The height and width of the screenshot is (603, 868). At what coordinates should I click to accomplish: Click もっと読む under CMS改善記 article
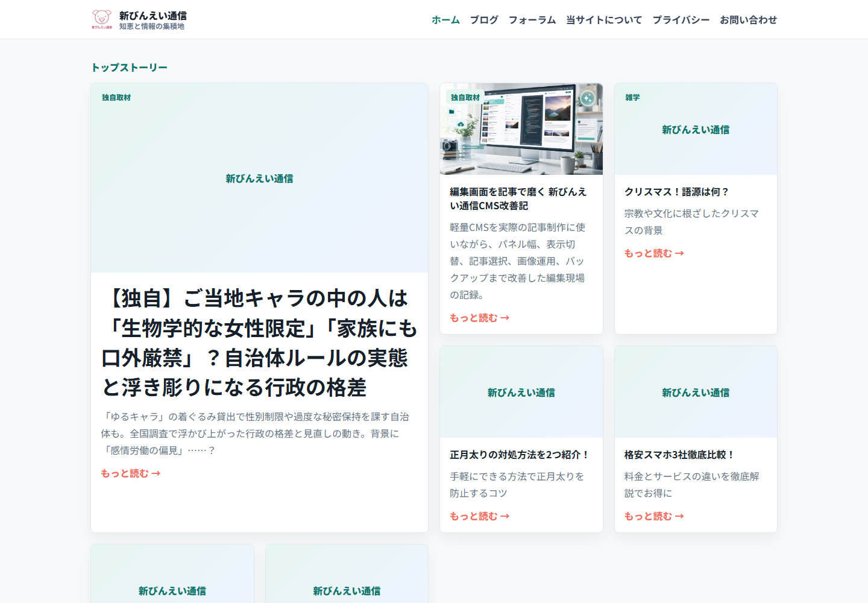coord(480,318)
